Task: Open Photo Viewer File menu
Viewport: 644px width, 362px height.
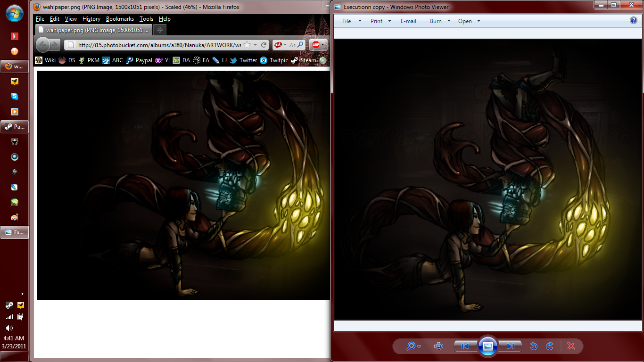Action: tap(352, 21)
